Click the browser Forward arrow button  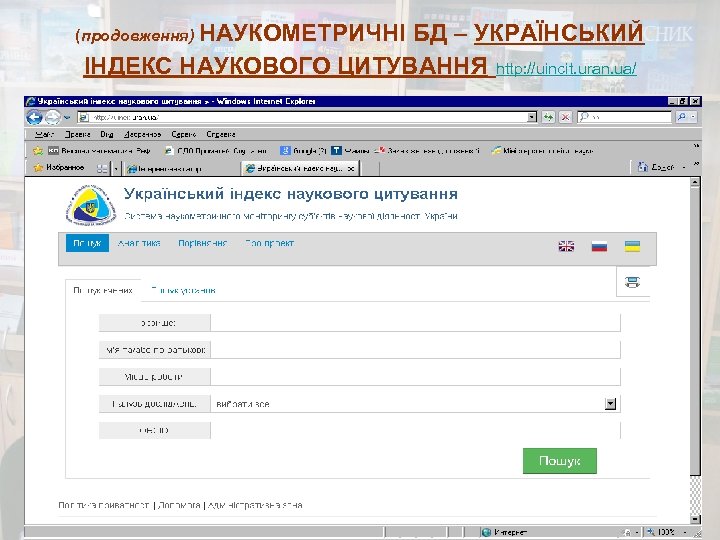(52, 118)
